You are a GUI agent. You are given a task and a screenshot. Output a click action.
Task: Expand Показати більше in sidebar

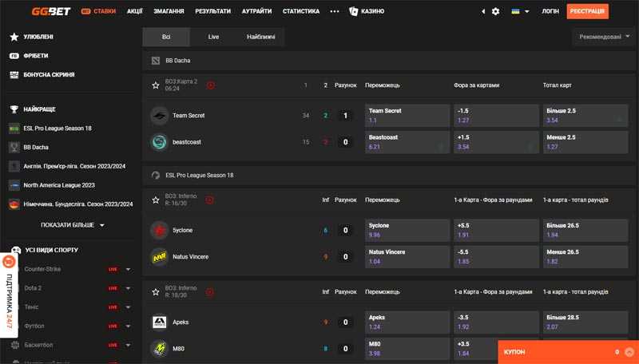click(73, 225)
